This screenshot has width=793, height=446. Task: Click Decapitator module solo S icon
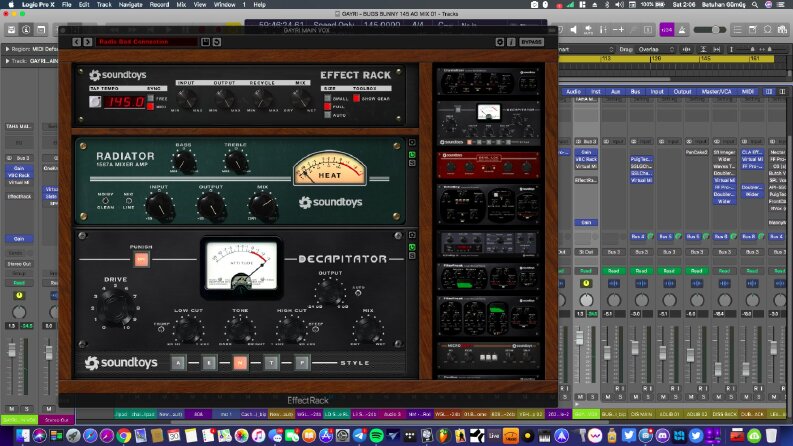412,256
